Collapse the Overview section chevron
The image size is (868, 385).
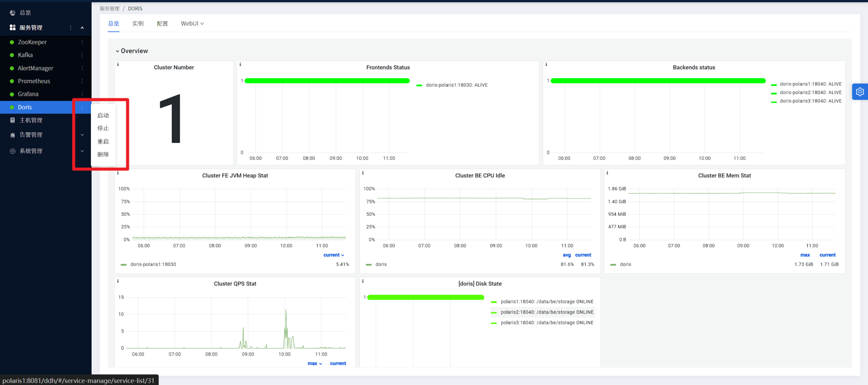click(117, 51)
